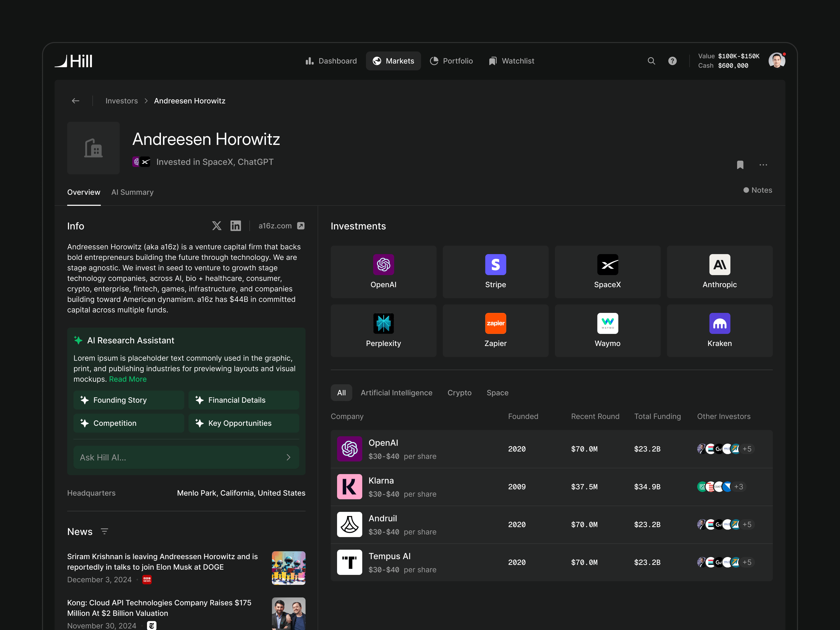Open the News filter icon
The image size is (840, 630).
(x=104, y=531)
